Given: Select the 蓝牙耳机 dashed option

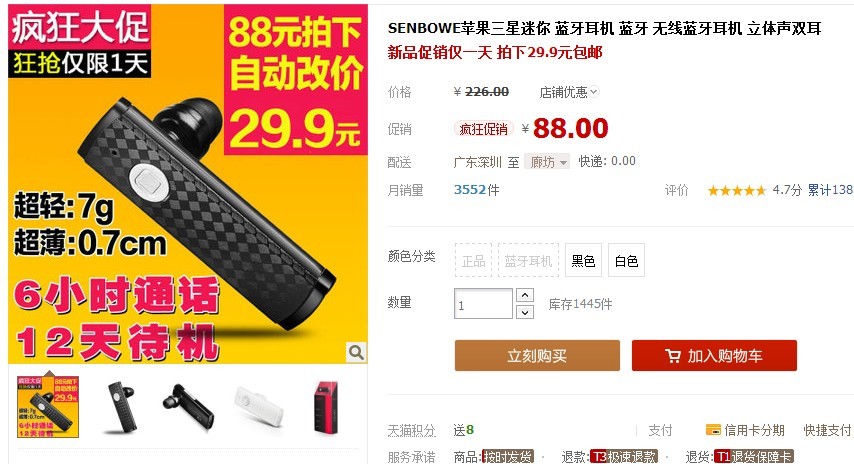Looking at the screenshot, I should [x=528, y=261].
